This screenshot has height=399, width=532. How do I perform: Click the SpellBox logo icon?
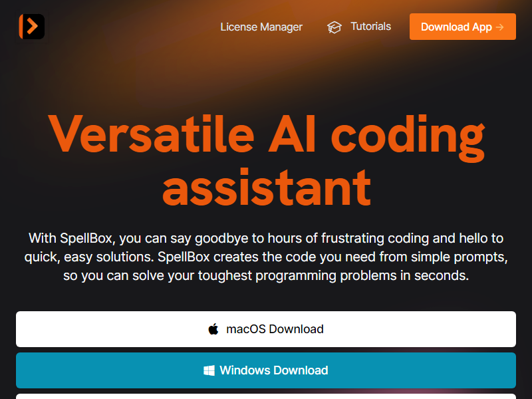31,27
